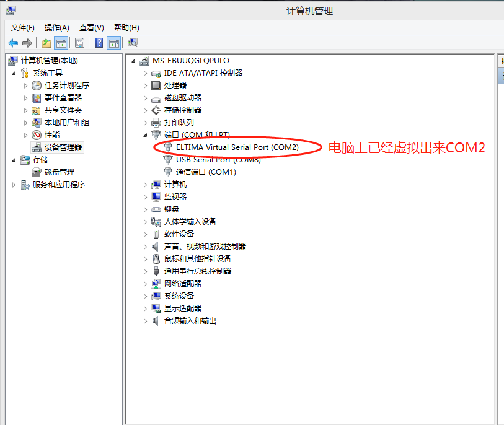Open the properties toolbar icon
The width and height of the screenshot is (504, 425).
click(80, 42)
